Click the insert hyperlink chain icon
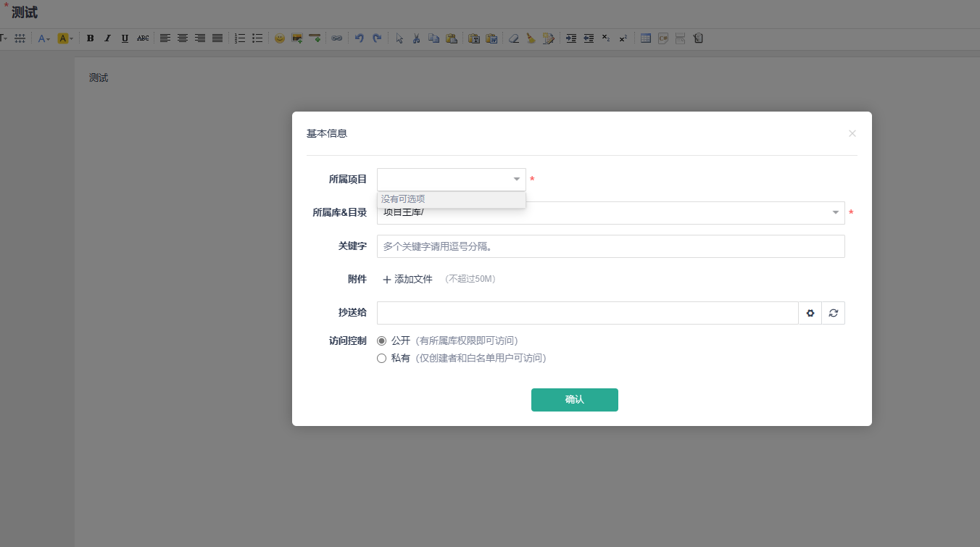 coord(336,38)
